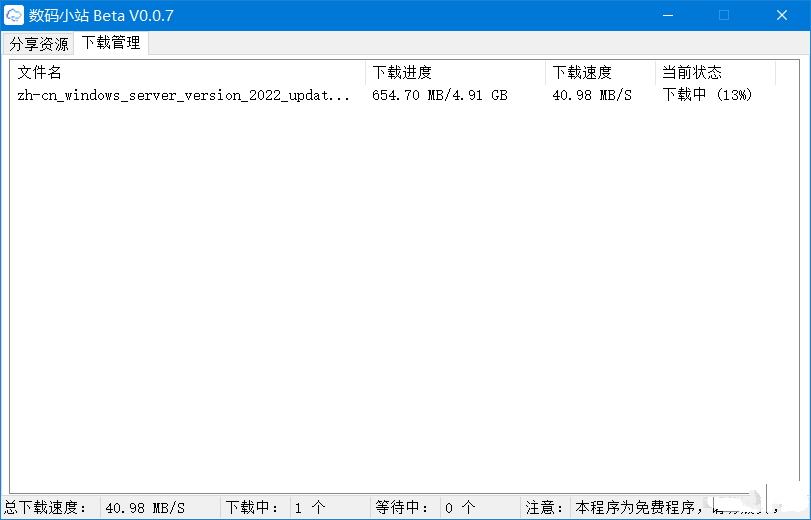Maximize the 数码小站 window

coord(724,15)
